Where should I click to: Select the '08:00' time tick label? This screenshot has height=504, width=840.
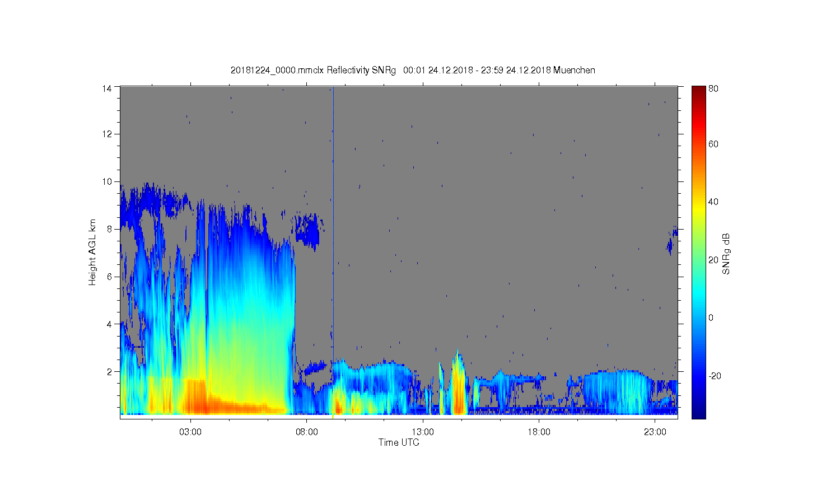(x=307, y=432)
